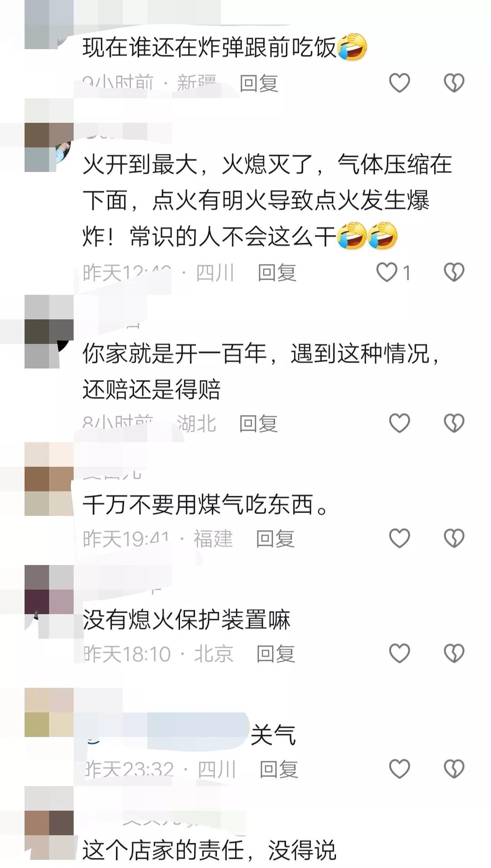Reply to the 昨天18:10 Beijing comment
The height and width of the screenshot is (868, 491).
pyautogui.click(x=276, y=654)
